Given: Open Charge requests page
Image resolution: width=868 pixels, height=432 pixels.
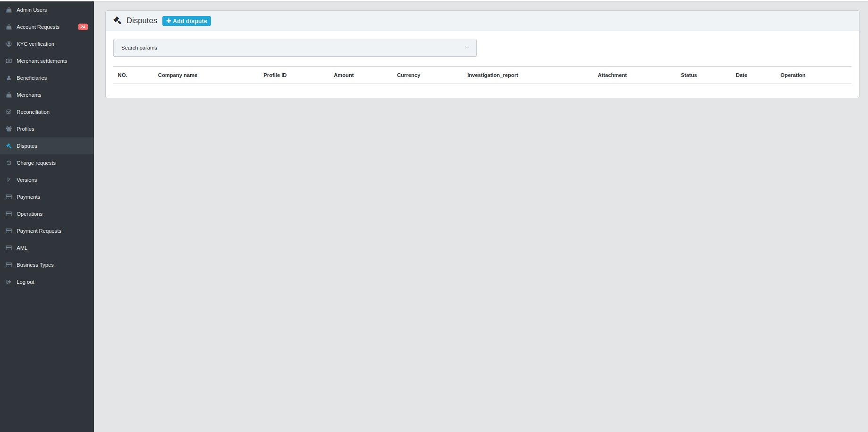Looking at the screenshot, I should pyautogui.click(x=47, y=163).
